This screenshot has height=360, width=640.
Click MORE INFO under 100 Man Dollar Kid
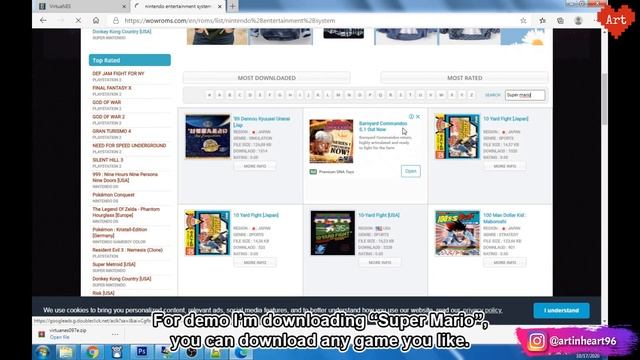[505, 262]
